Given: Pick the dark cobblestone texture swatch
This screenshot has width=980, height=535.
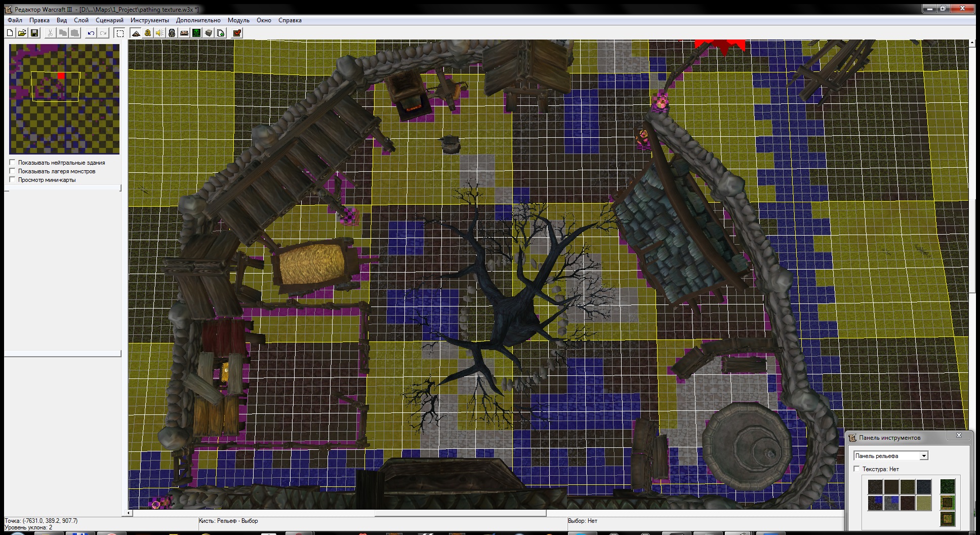Looking at the screenshot, I should point(875,487).
